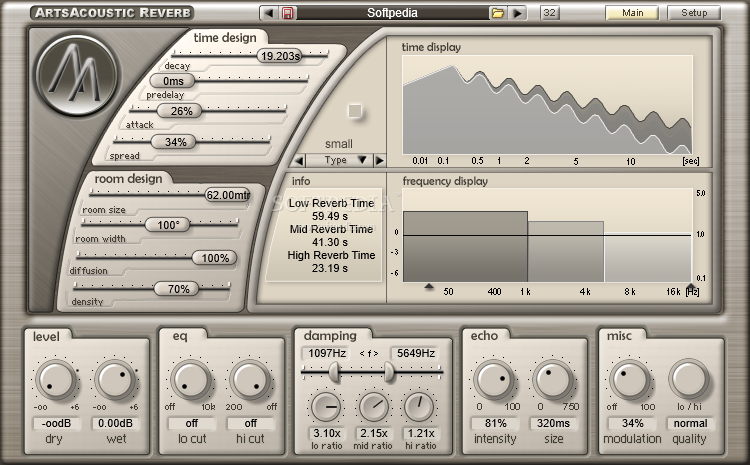Select next room type arrow

point(379,160)
